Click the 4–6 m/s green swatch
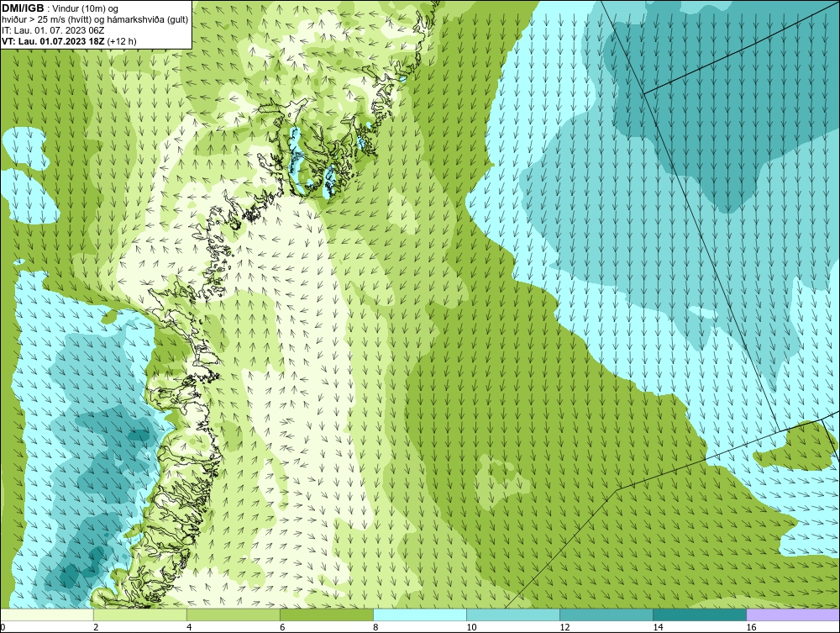This screenshot has height=633, width=840. pos(233,615)
